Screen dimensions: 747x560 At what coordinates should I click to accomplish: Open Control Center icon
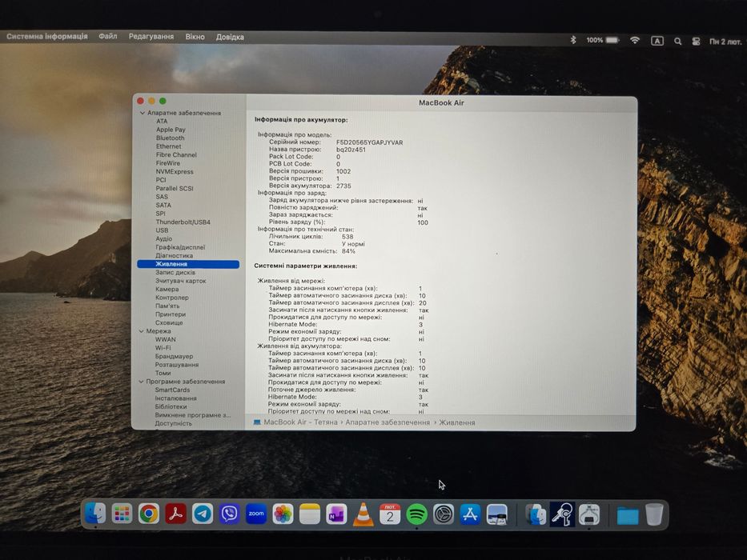pyautogui.click(x=696, y=42)
